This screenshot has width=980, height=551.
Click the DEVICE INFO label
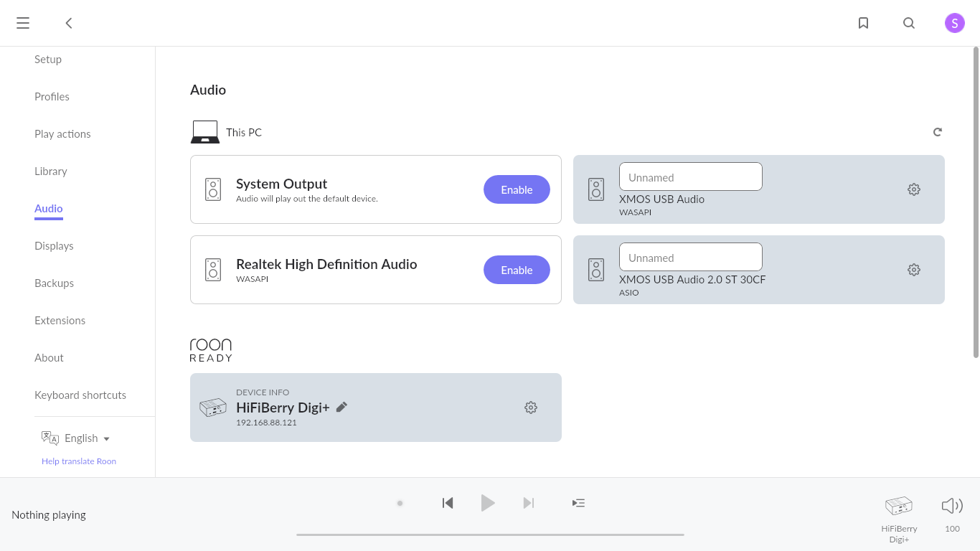(263, 392)
